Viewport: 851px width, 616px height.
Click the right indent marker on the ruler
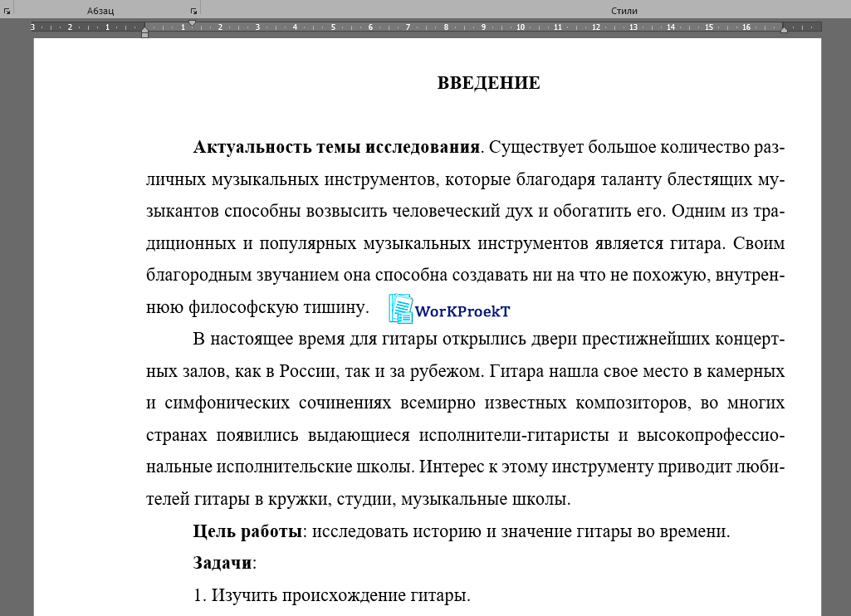[784, 30]
